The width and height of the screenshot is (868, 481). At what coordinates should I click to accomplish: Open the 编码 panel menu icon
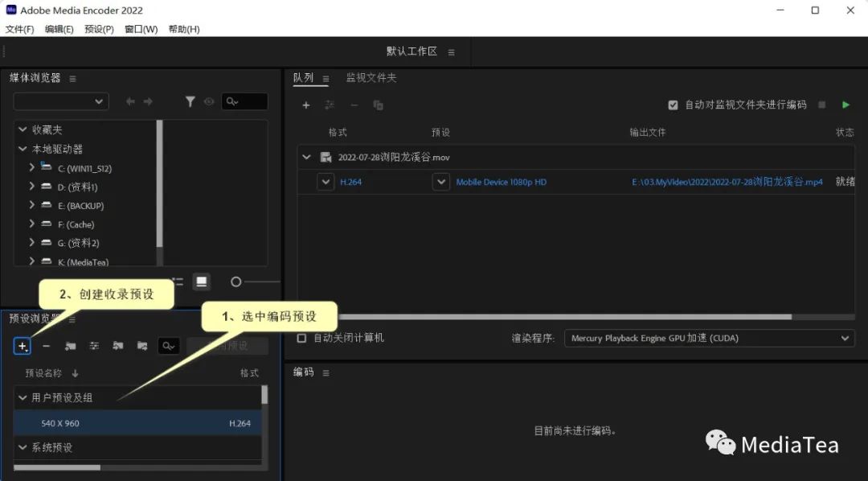click(x=326, y=373)
